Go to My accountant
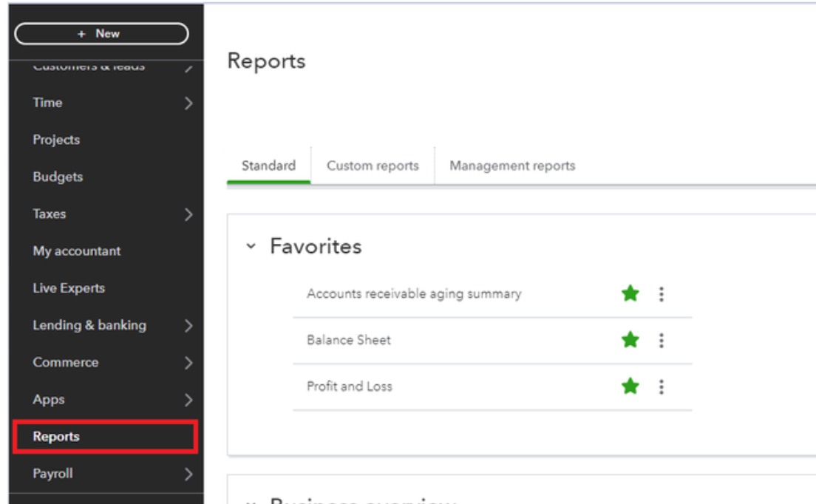The width and height of the screenshot is (816, 504). (77, 251)
